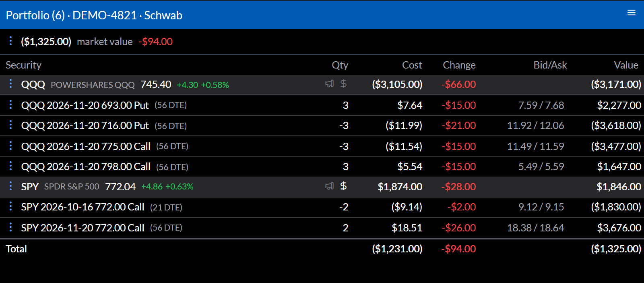Open the hamburger menu in the header

pos(632,12)
